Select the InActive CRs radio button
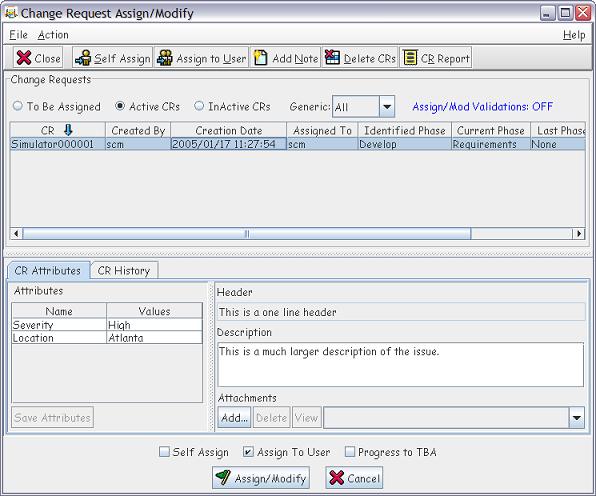This screenshot has height=496, width=596. click(x=199, y=106)
